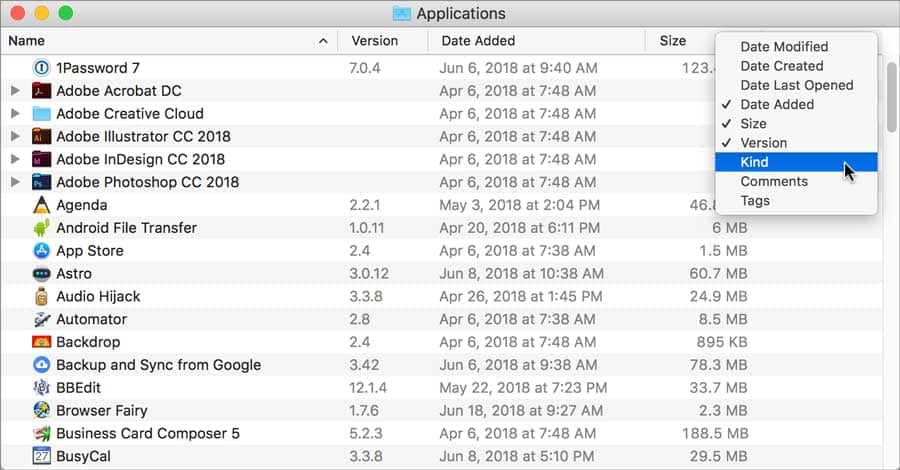Choose Kind from the column menu
This screenshot has height=470, width=900.
754,162
